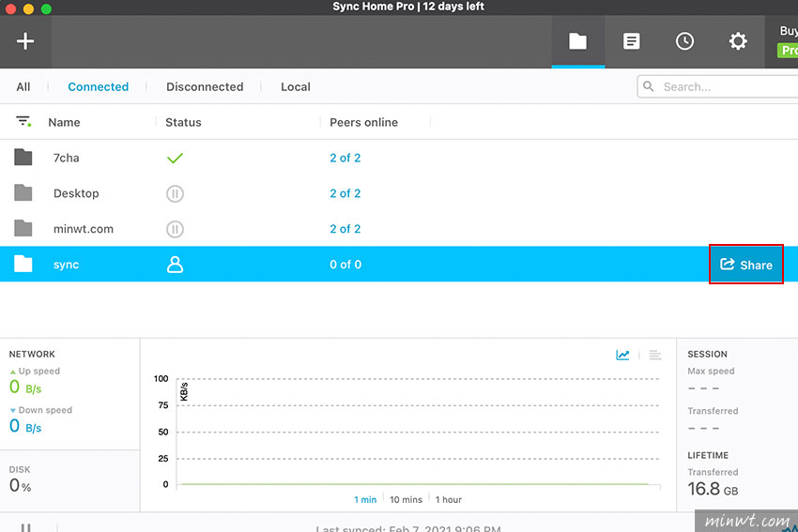
Task: Click the search magnifier icon
Action: tap(649, 86)
